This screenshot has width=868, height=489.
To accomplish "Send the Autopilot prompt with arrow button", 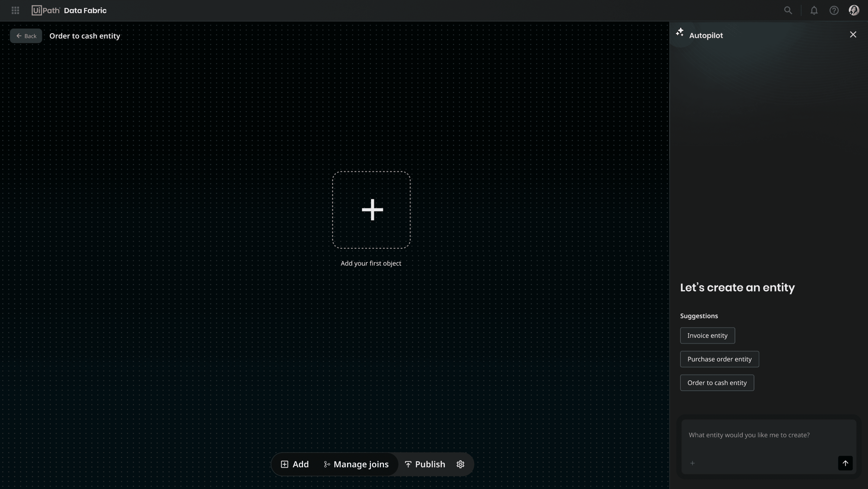I will coord(845,463).
